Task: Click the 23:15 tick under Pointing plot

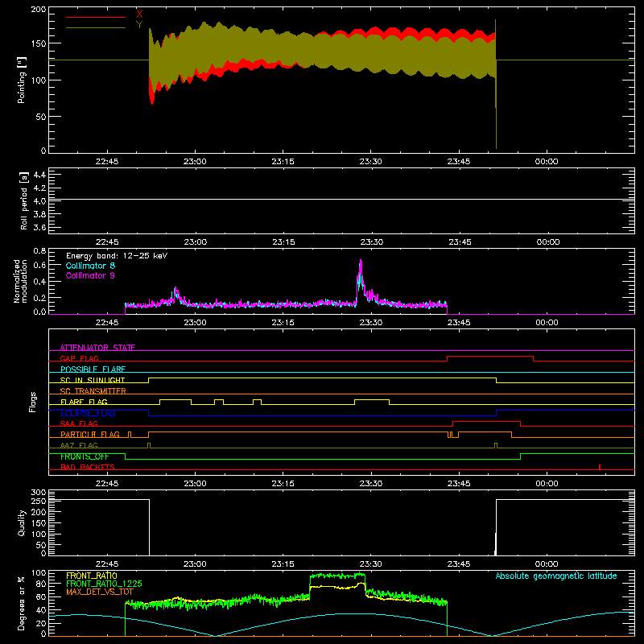Action: coord(283,162)
